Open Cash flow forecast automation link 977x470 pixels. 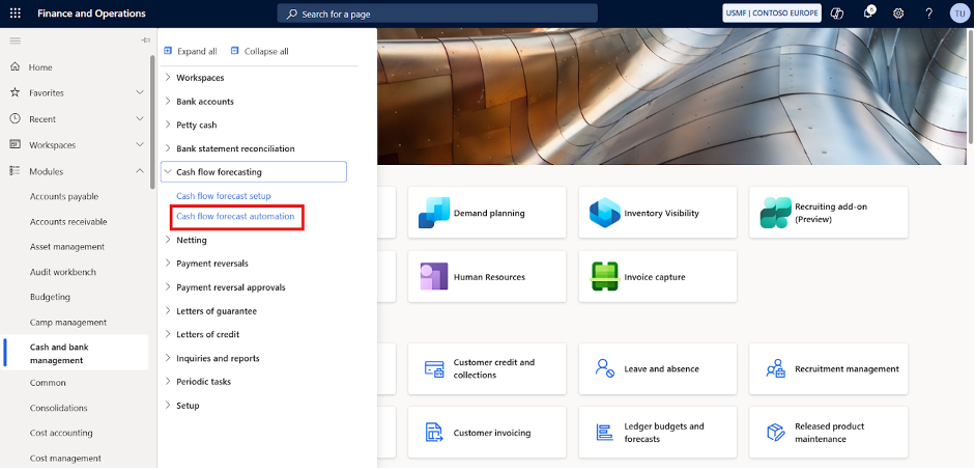[x=235, y=216]
